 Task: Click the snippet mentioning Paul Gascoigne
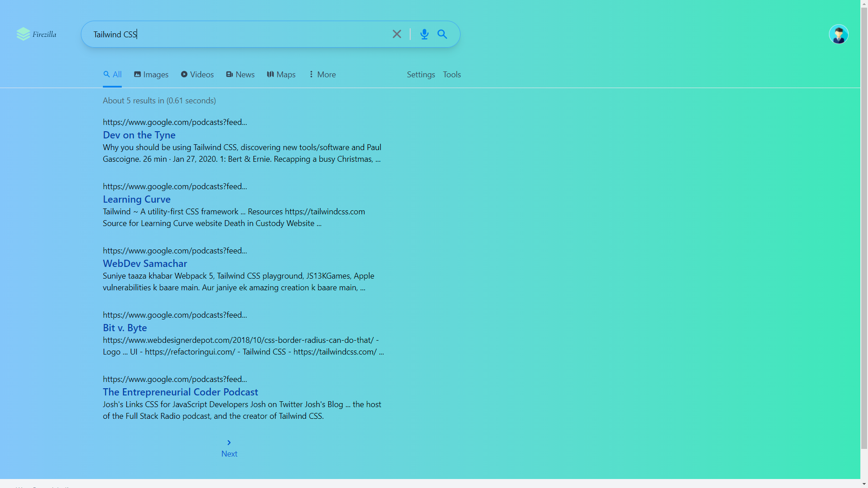[242, 153]
